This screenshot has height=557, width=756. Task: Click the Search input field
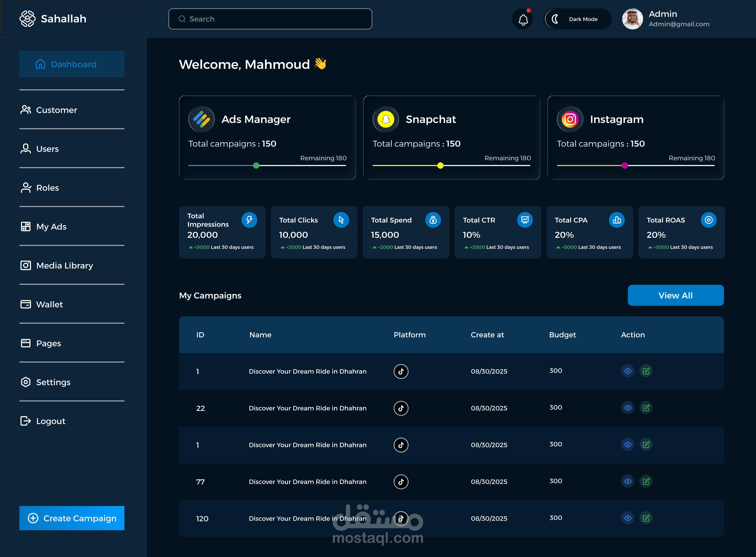click(270, 19)
